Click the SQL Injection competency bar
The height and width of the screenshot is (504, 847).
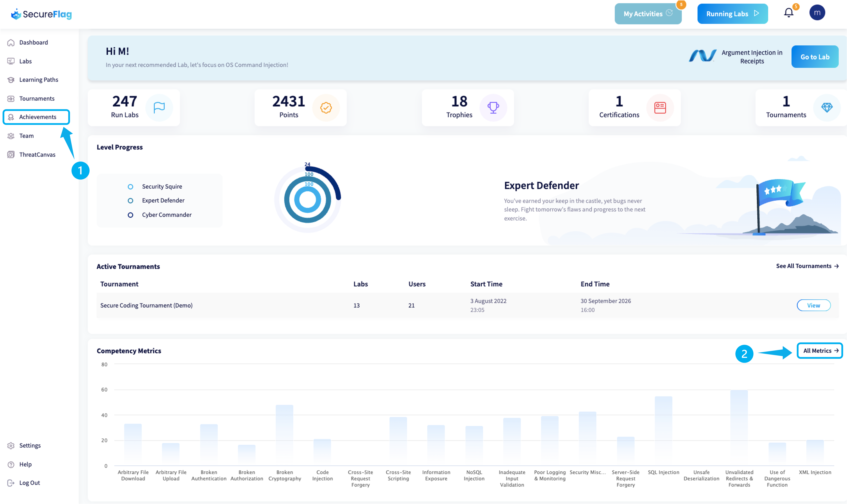tap(663, 431)
